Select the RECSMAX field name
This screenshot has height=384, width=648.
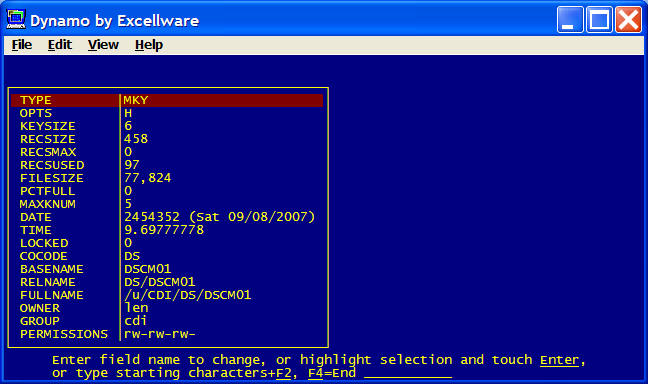click(48, 152)
